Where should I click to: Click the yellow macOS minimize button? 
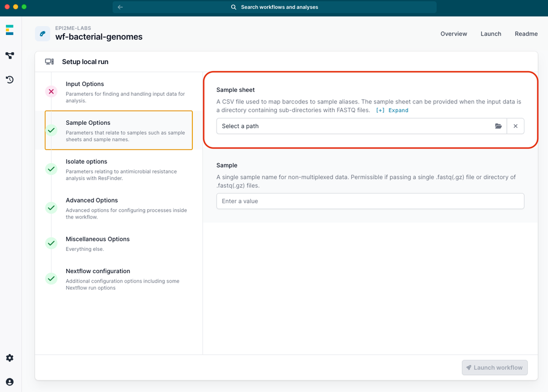(15, 7)
